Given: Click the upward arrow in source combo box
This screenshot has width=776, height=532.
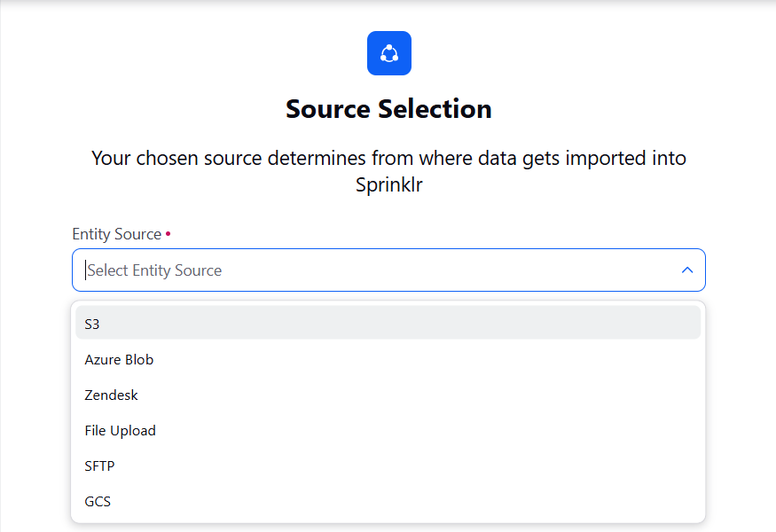Looking at the screenshot, I should (x=687, y=270).
